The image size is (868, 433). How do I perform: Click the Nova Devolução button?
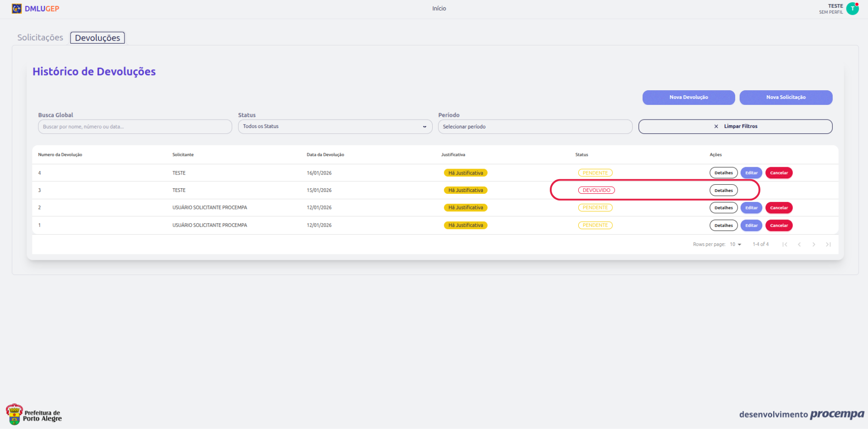click(688, 97)
